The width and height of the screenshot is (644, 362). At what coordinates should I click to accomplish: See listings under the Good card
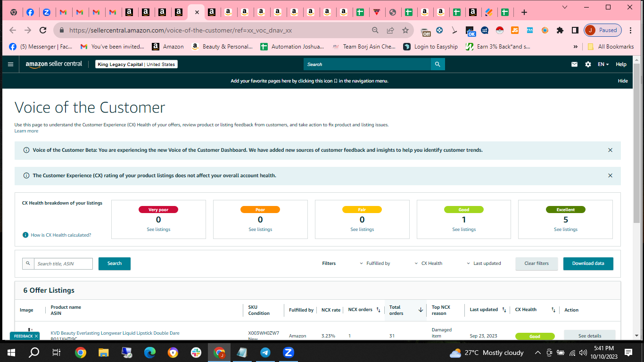[464, 230]
